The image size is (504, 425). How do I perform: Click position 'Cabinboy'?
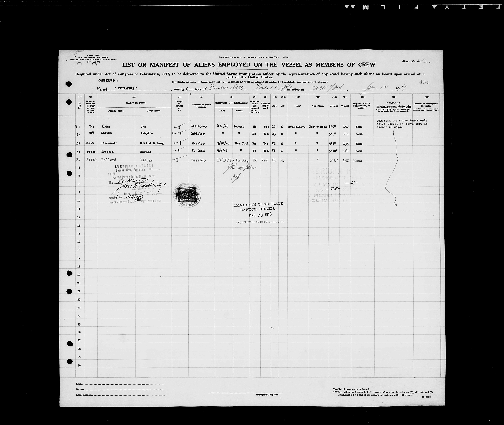198,133
